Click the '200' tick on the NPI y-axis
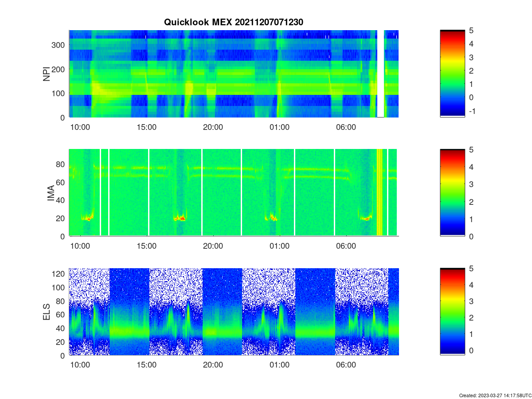The height and width of the screenshot is (399, 532). click(59, 69)
